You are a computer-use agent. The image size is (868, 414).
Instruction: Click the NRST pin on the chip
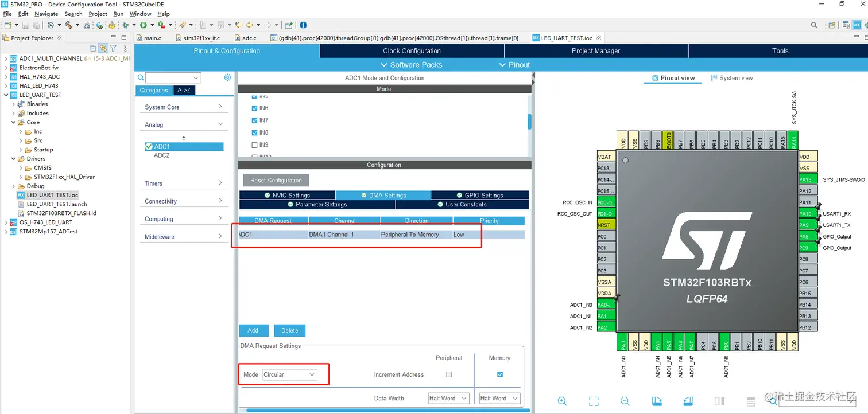pyautogui.click(x=607, y=225)
